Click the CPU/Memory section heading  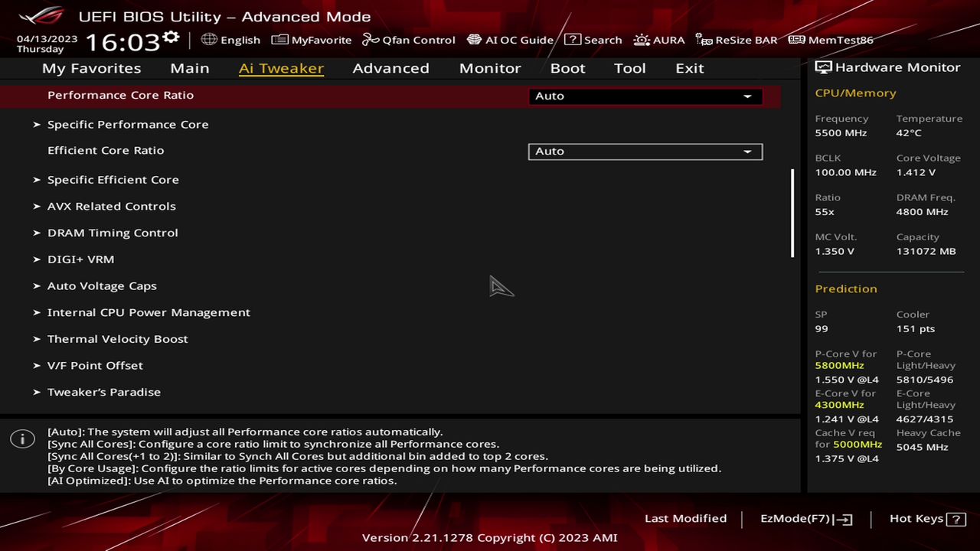point(855,93)
